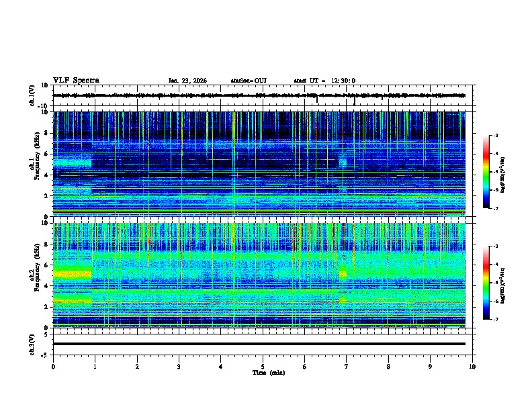The height and width of the screenshot is (411, 532).
Task: Click the "ch.1(V)" axis label
Action: [32, 95]
